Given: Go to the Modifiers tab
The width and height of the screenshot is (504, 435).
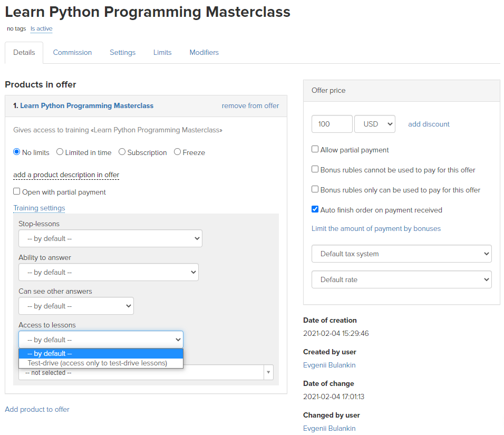Looking at the screenshot, I should [204, 52].
